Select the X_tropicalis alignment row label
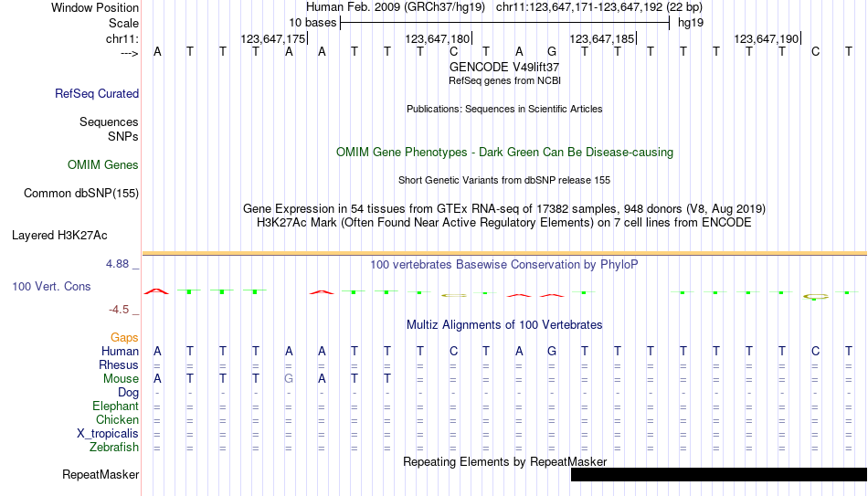This screenshot has height=496, width=868. coord(108,434)
